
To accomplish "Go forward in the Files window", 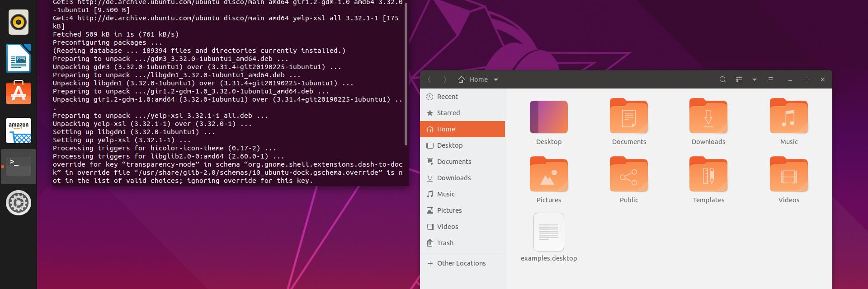I will tap(445, 79).
